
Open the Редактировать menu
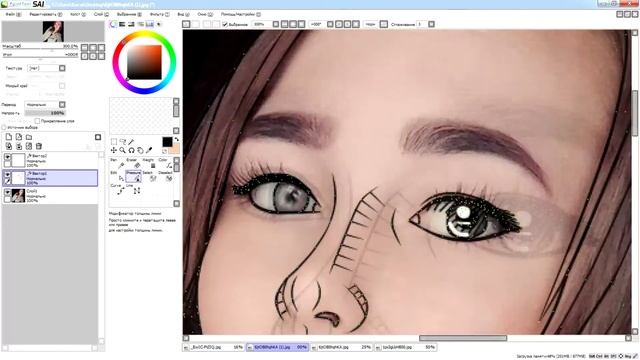point(46,14)
